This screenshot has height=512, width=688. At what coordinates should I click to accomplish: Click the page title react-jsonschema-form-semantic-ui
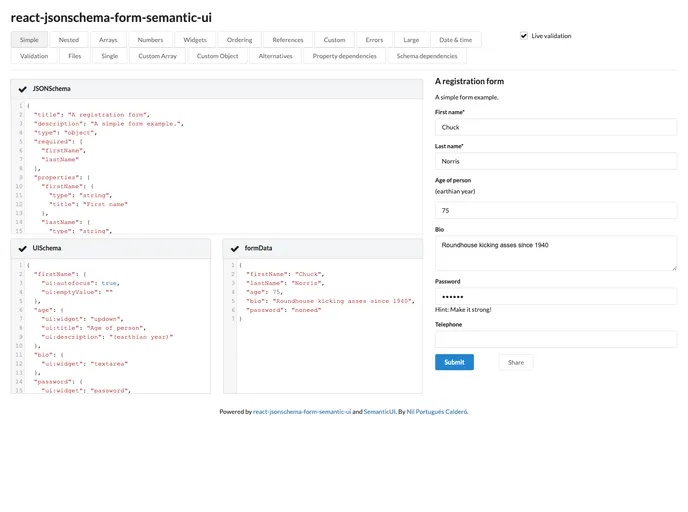(x=111, y=18)
